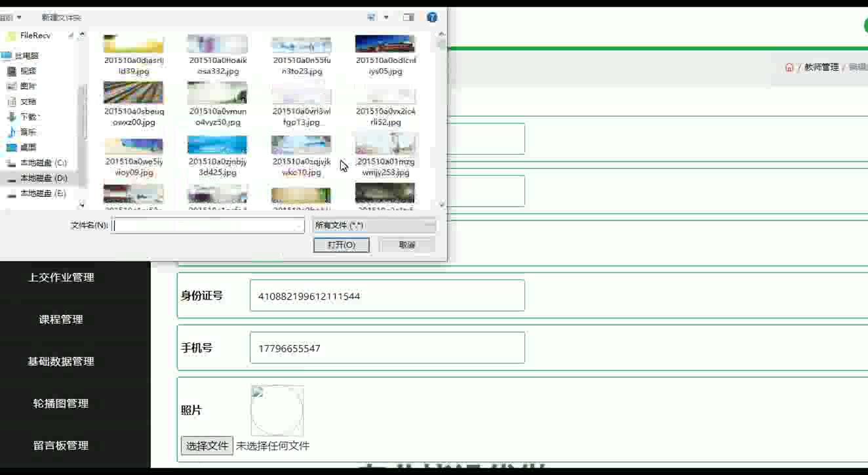Open 上交作业管理 in sidebar menu

click(x=61, y=278)
